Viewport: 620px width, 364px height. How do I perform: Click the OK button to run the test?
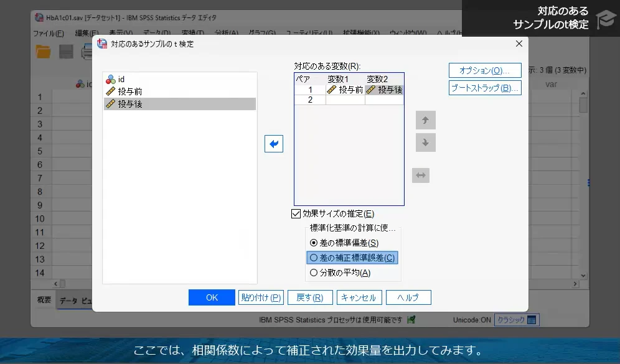(x=211, y=297)
